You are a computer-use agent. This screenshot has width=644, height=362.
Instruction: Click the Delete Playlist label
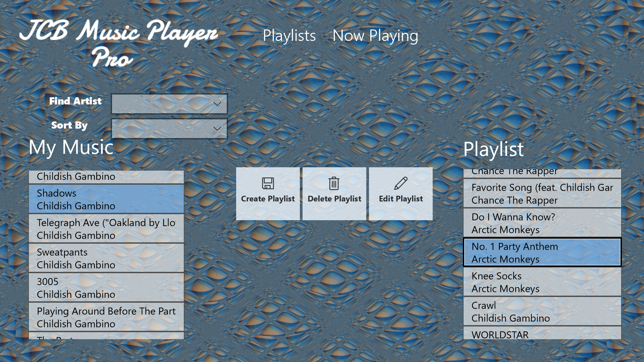(334, 199)
